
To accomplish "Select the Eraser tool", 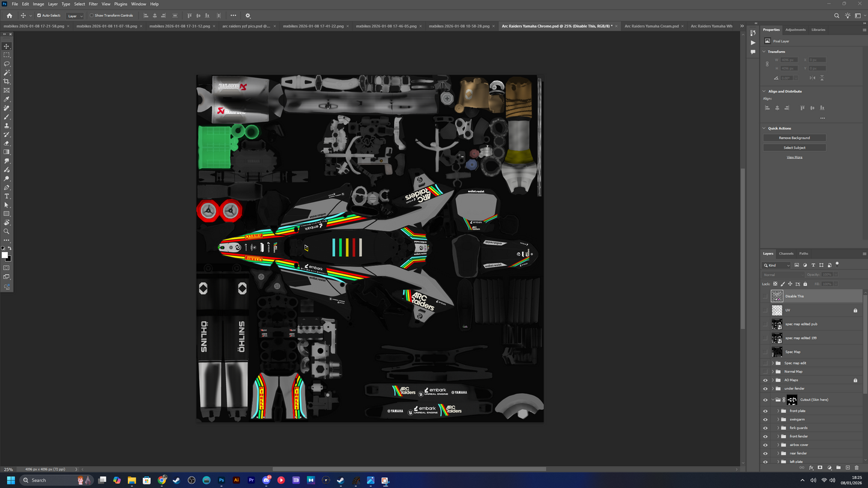I will tap(7, 143).
